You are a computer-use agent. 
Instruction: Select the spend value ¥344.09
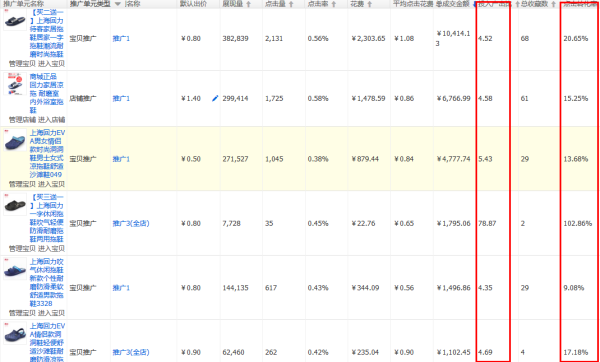pyautogui.click(x=365, y=288)
